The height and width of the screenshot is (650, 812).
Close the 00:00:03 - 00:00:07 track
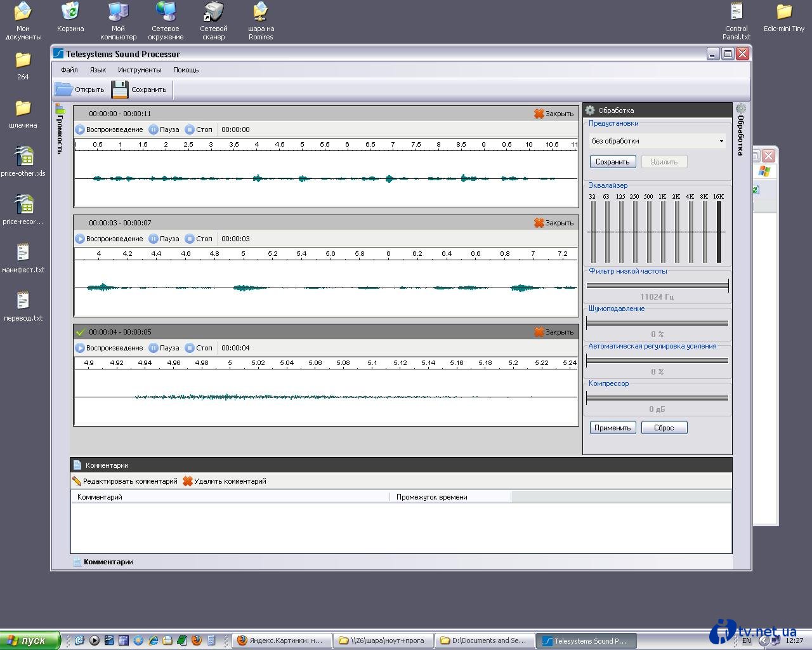(554, 223)
